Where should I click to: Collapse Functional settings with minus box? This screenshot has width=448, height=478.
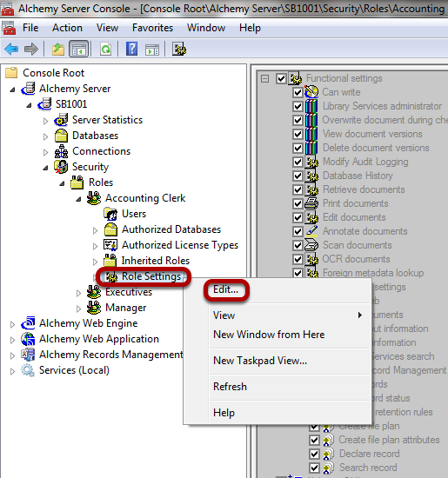click(265, 78)
